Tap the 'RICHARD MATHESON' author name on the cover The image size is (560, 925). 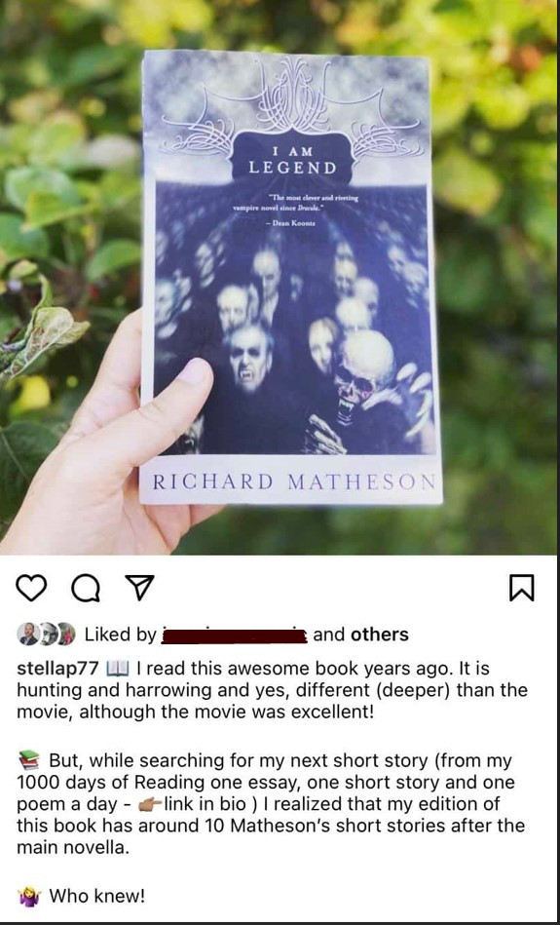(x=293, y=482)
